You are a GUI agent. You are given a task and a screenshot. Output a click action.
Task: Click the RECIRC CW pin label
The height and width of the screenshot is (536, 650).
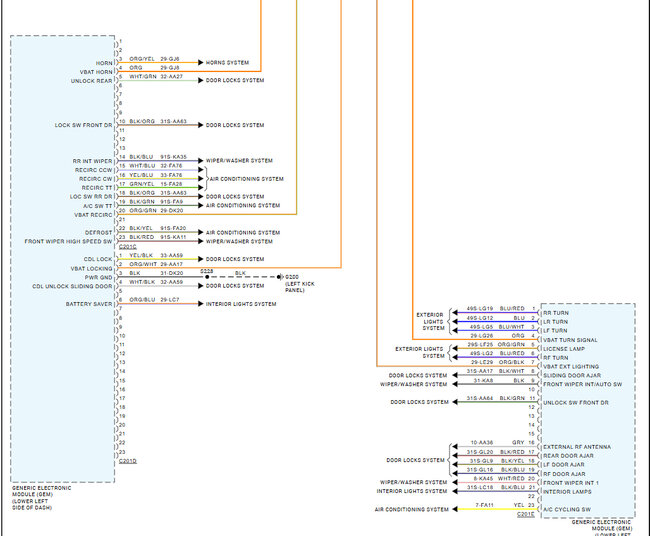(x=96, y=179)
